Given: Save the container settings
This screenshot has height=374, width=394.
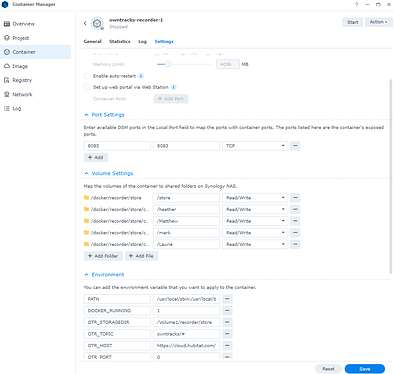Looking at the screenshot, I should point(365,369).
